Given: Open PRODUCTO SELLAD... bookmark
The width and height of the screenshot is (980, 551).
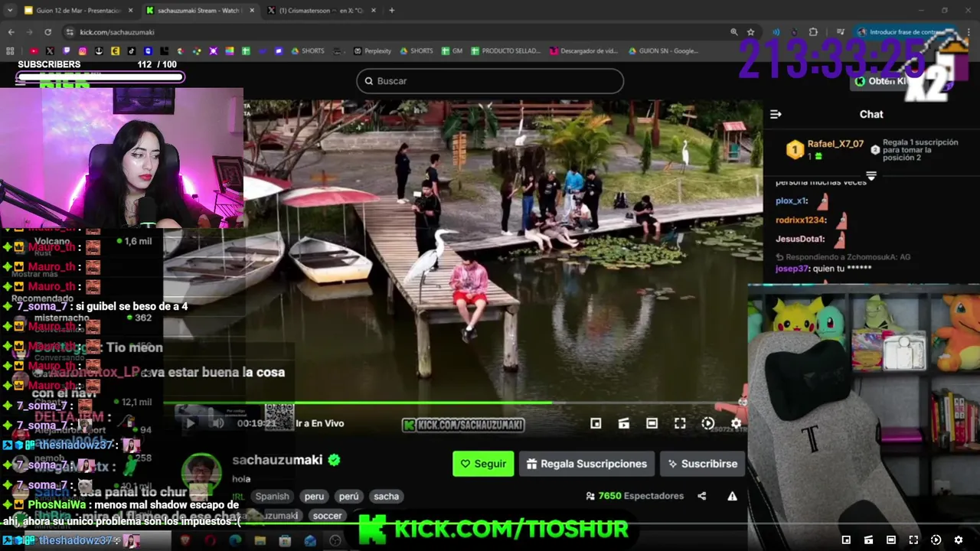Looking at the screenshot, I should click(x=506, y=51).
